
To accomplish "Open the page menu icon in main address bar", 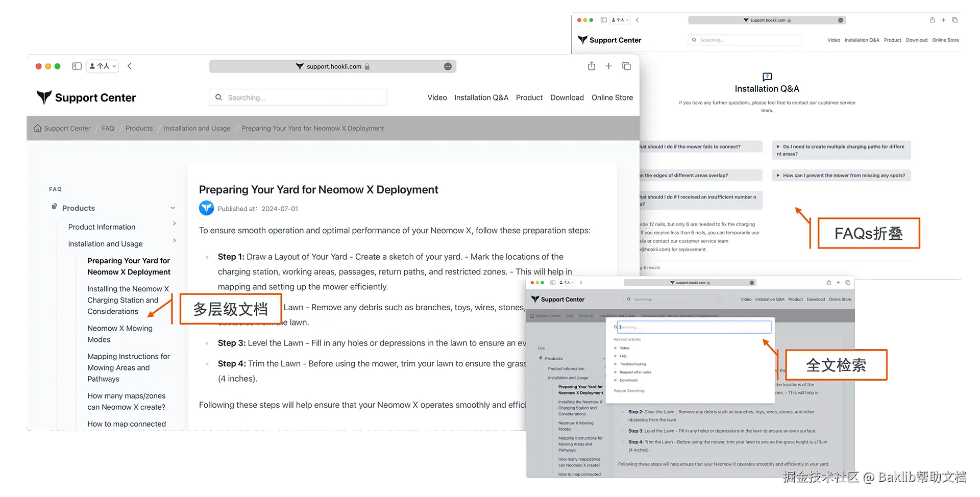I will (x=448, y=66).
